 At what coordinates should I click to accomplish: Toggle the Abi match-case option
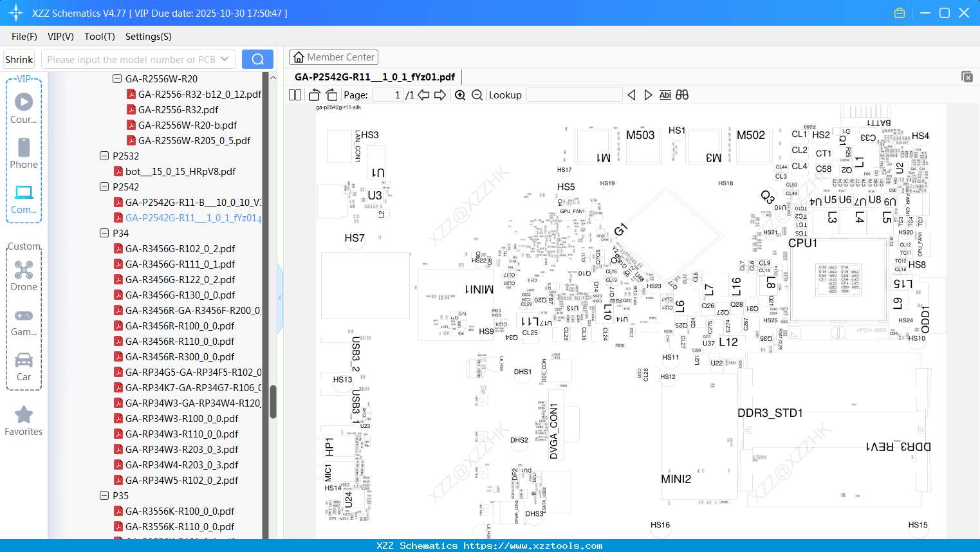tap(665, 95)
